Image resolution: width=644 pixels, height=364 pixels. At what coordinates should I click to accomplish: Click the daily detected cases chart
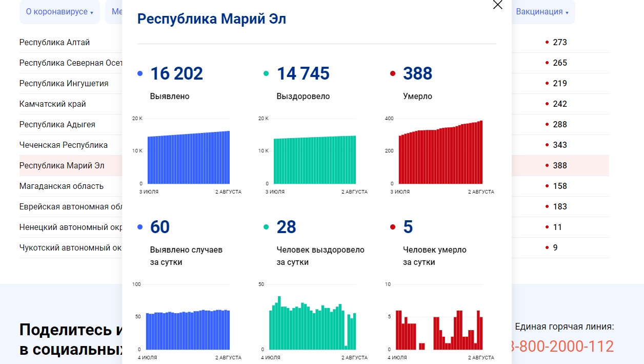tap(188, 330)
